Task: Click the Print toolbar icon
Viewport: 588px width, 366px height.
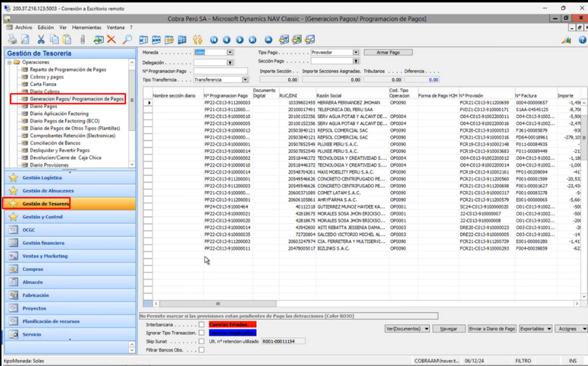Action: (x=13, y=40)
